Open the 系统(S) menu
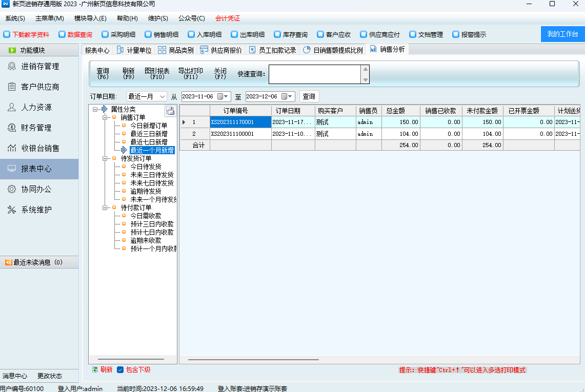 [x=15, y=18]
